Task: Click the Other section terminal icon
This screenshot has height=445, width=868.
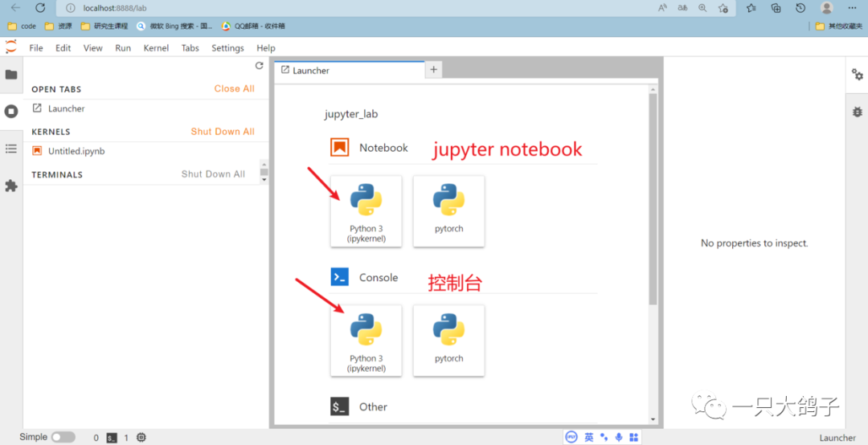Action: pyautogui.click(x=339, y=406)
